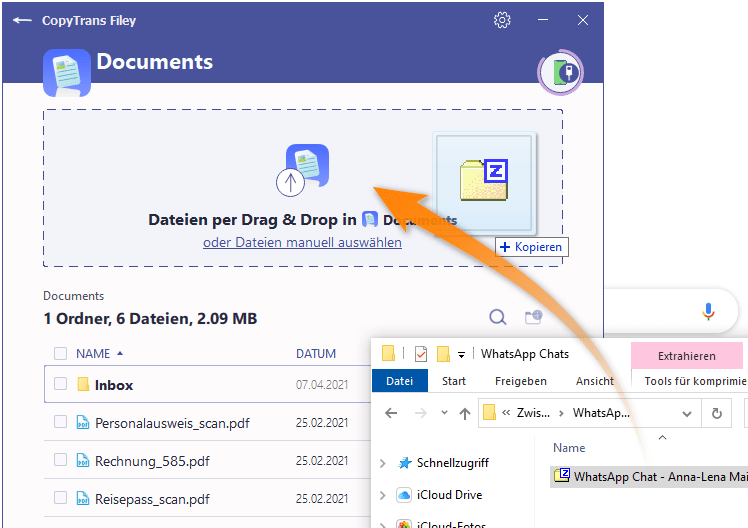Click zip icon of WhatsApp Chat file
The height and width of the screenshot is (528, 748).
click(562, 476)
